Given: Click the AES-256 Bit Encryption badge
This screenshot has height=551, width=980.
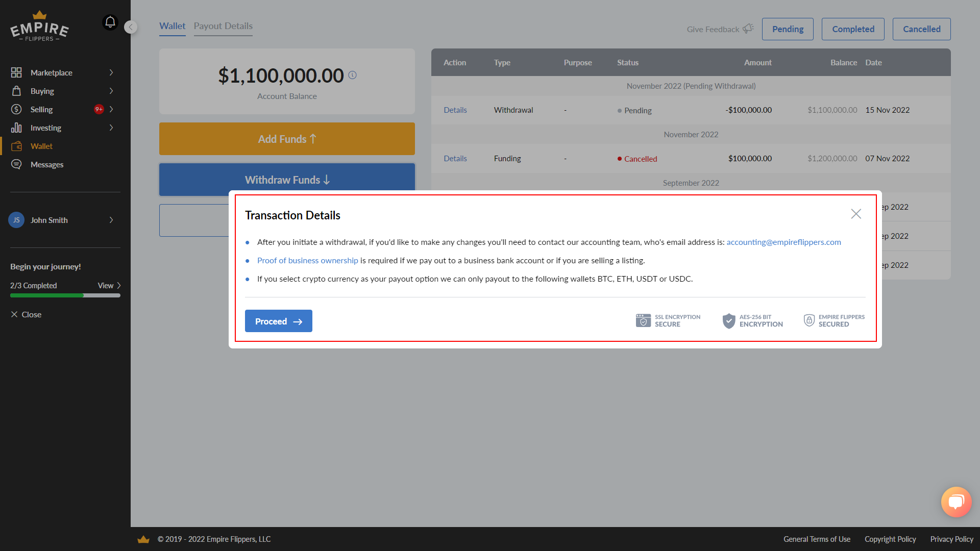Looking at the screenshot, I should 753,320.
